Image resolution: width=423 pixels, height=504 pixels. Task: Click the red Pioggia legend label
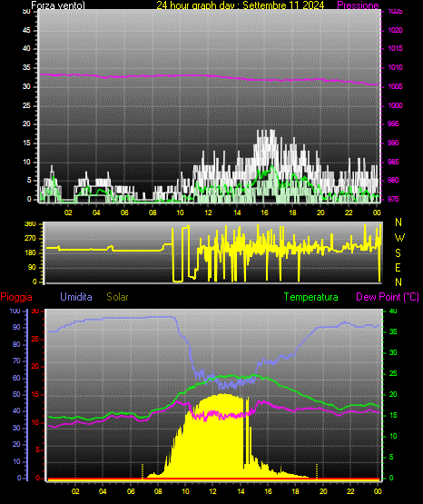pos(16,297)
